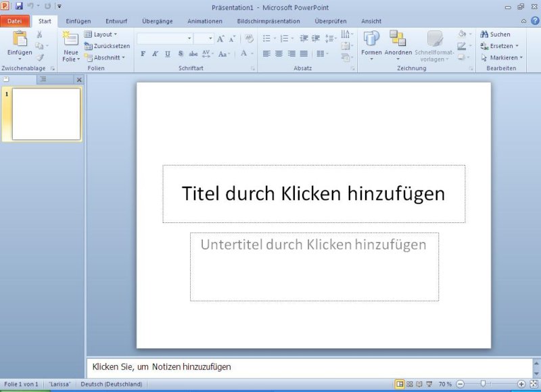Click the orange Datei button
This screenshot has width=541, height=392.
(14, 21)
